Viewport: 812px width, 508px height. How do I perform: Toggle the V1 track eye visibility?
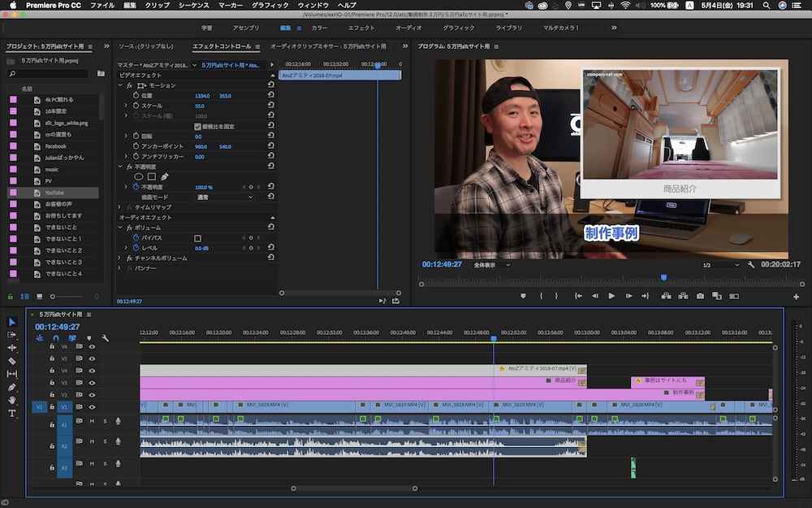pyautogui.click(x=92, y=406)
